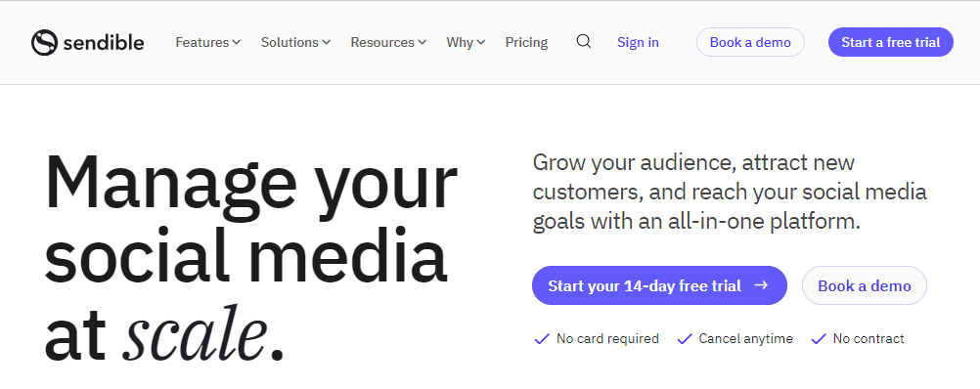Open the Features menu label

click(201, 42)
